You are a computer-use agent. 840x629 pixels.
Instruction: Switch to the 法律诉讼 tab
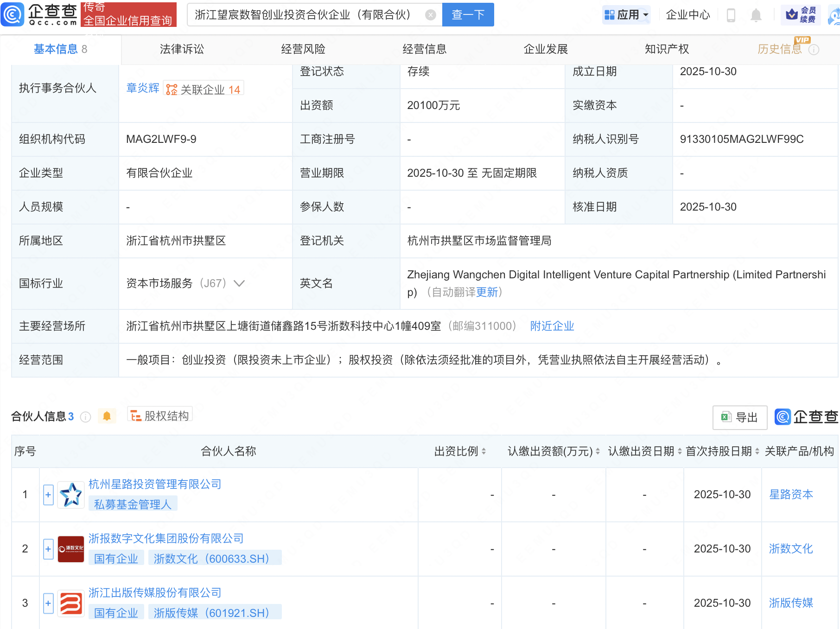click(182, 49)
